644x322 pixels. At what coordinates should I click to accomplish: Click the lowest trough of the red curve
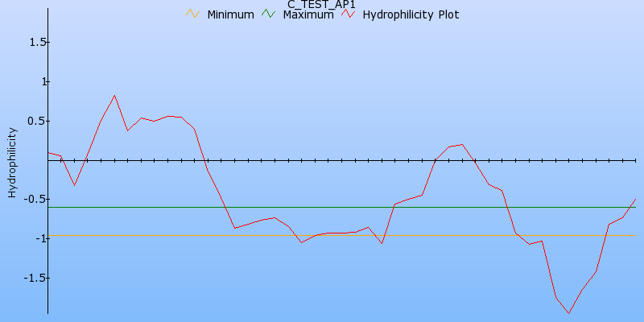tap(568, 313)
